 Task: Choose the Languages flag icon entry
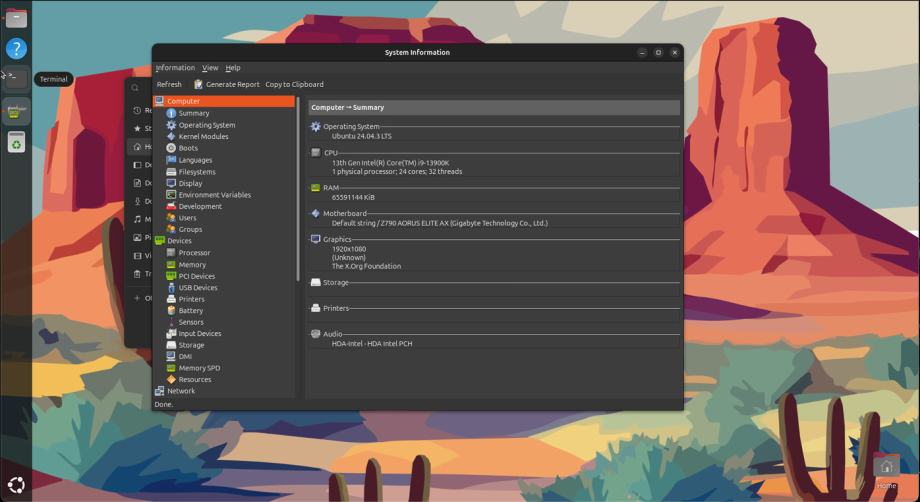[x=171, y=160]
